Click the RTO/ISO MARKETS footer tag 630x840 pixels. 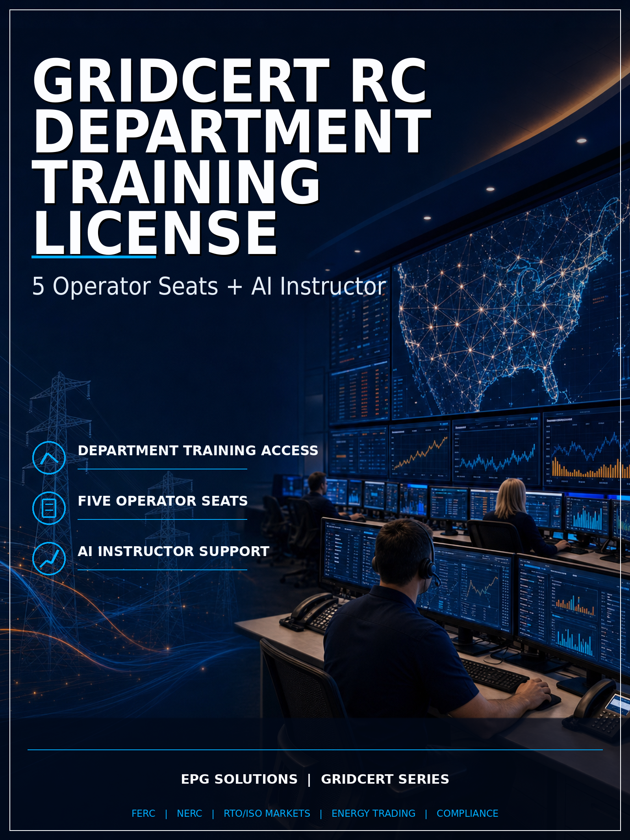(x=267, y=814)
